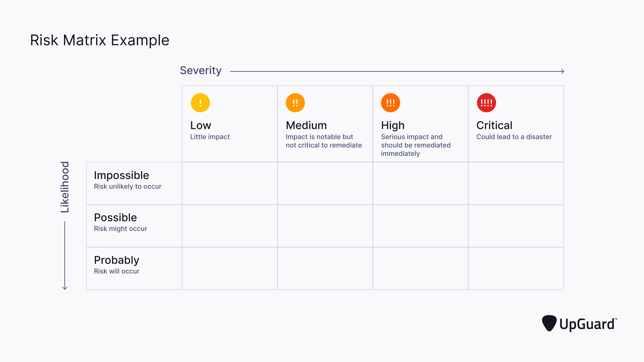Click the UpGuard shield logo
This screenshot has width=644, height=362.
coord(549,323)
